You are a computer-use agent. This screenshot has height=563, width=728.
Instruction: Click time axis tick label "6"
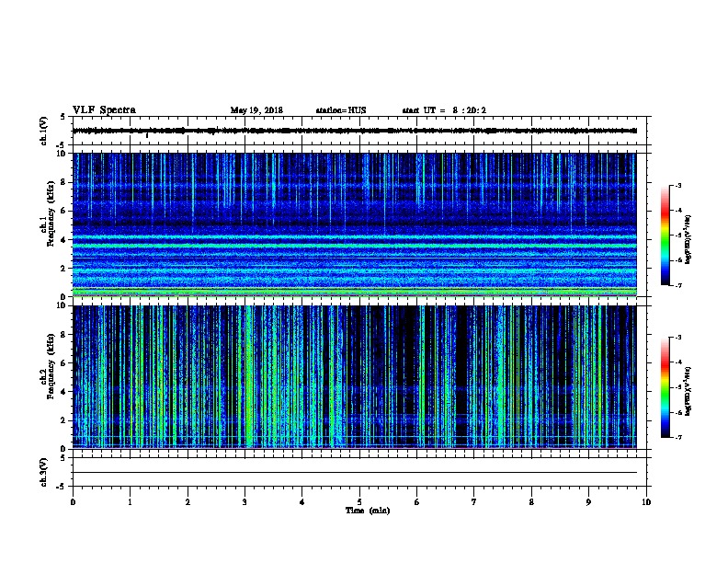pyautogui.click(x=417, y=502)
